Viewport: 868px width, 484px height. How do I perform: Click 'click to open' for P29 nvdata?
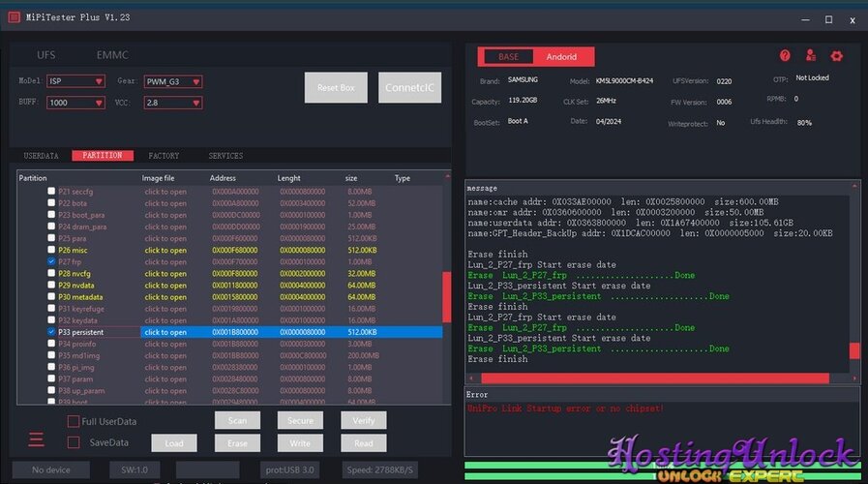pyautogui.click(x=165, y=286)
